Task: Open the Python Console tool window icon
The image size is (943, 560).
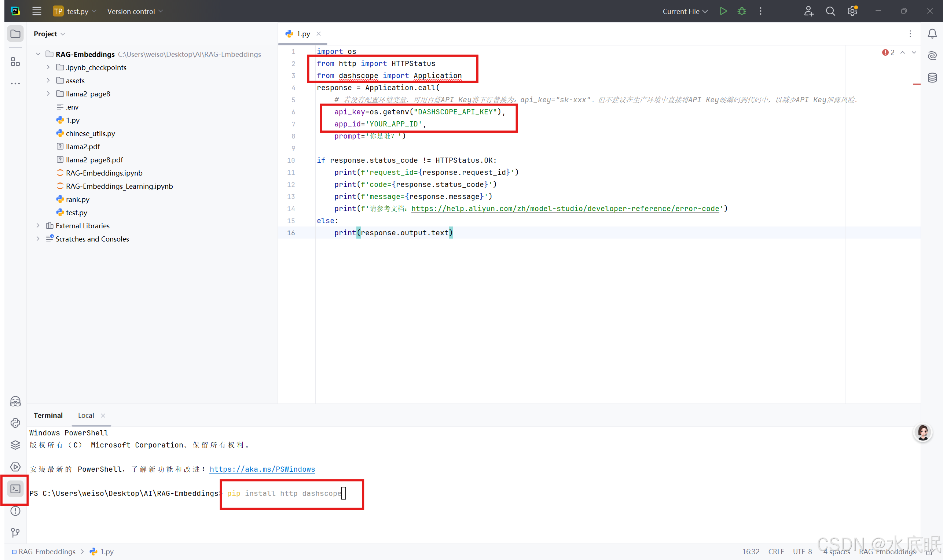Action: (15, 423)
